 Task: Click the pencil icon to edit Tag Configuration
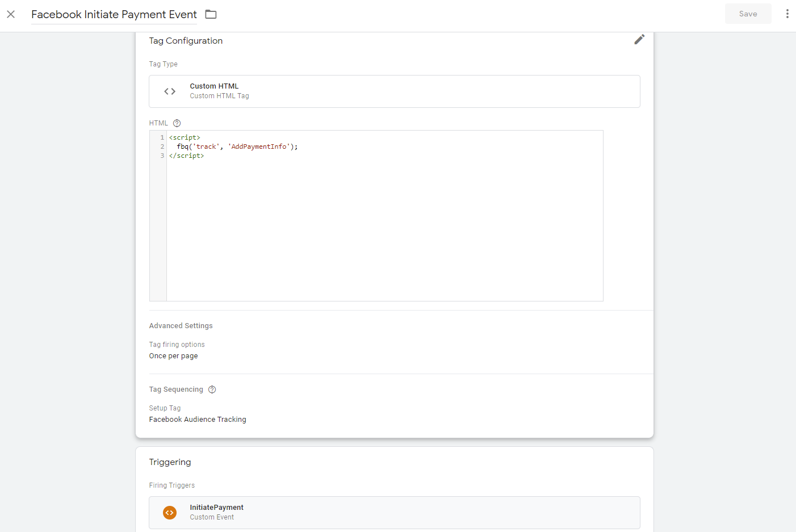tap(639, 39)
